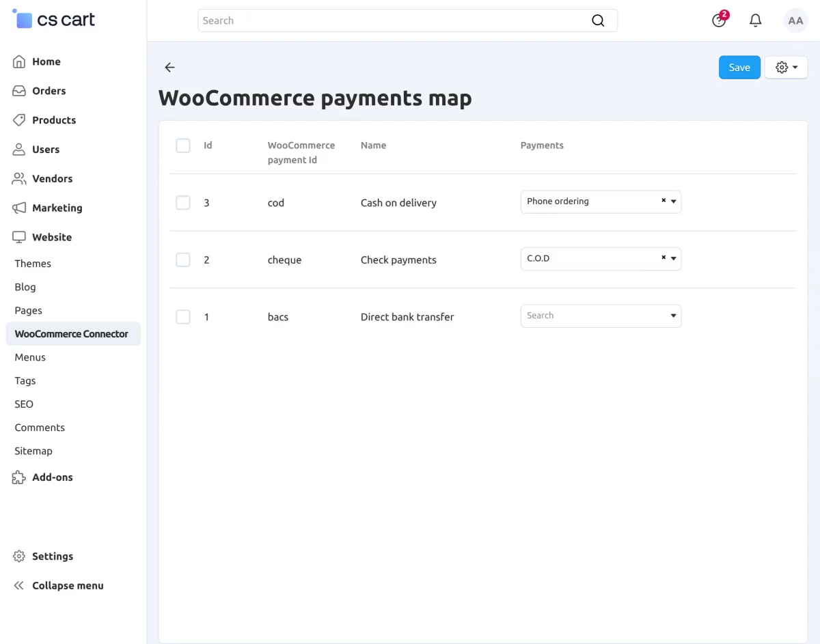This screenshot has height=644, width=820.
Task: Open gear dropdown next to Save
Action: 787,68
